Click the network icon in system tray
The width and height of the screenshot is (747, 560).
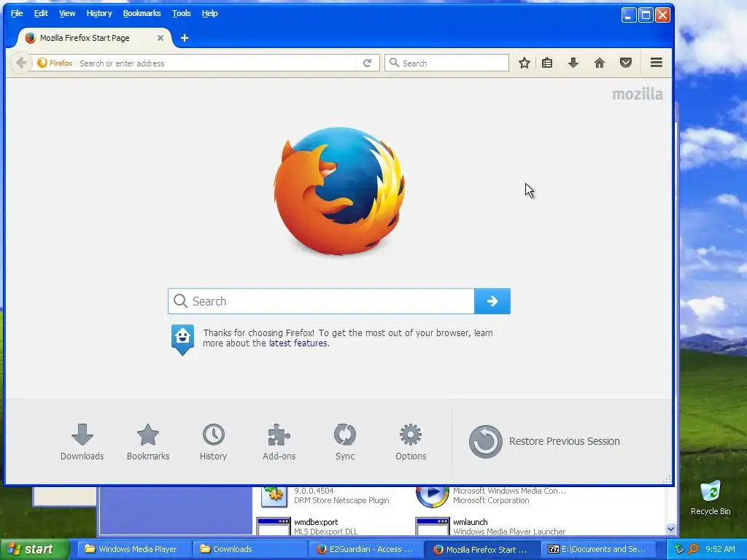coord(679,549)
